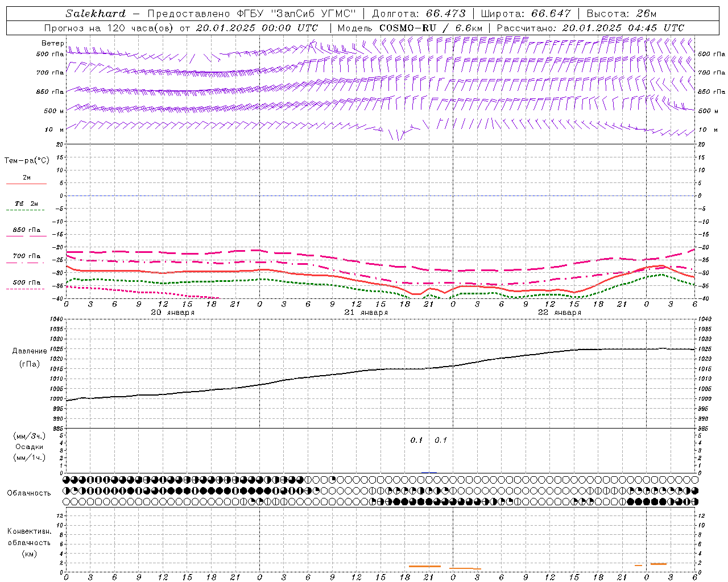Viewport: 728px width, 582px height.
Task: Click the "(гПа)" unit under Давление
Action: (30, 364)
